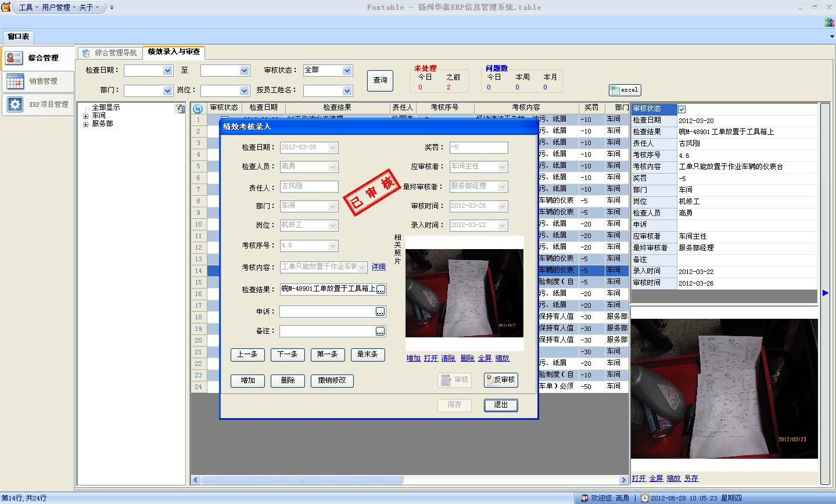This screenshot has height=504, width=836.
Task: Open the ERP项目管理 sidebar module
Action: [38, 105]
